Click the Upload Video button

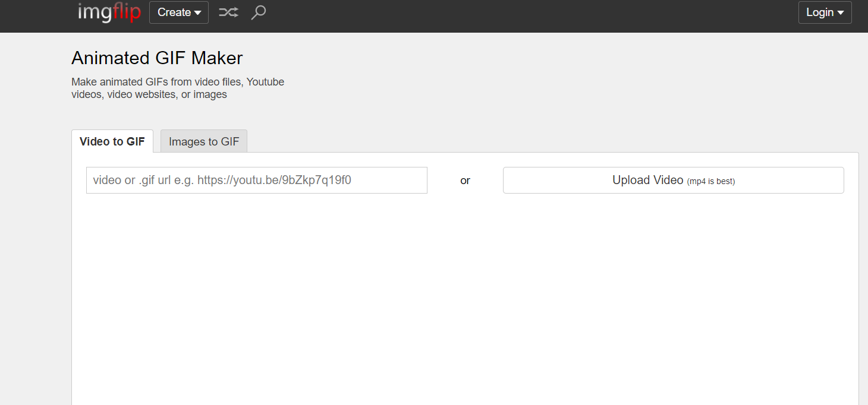tap(674, 180)
